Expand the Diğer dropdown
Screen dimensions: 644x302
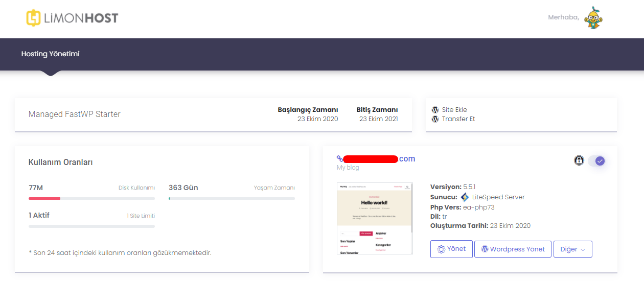click(x=573, y=249)
